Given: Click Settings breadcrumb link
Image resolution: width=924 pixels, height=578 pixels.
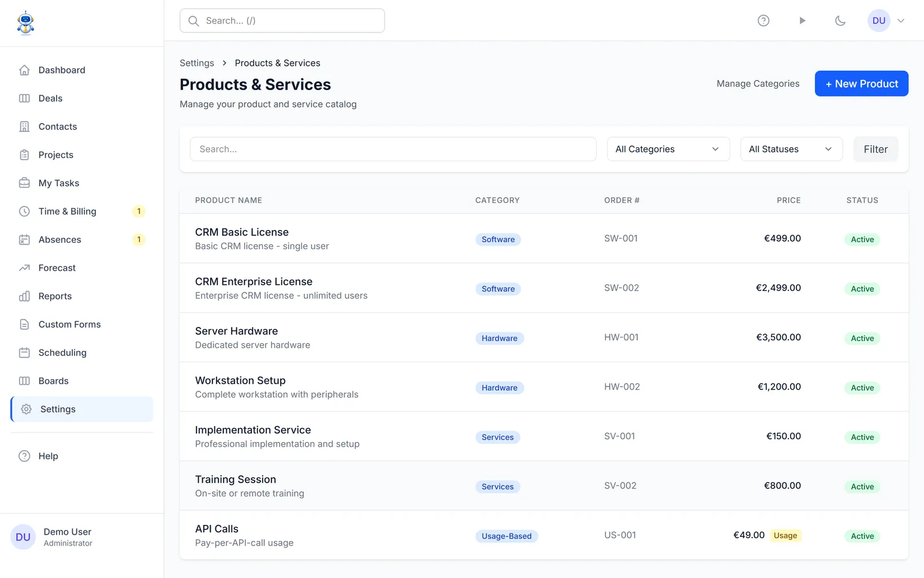Looking at the screenshot, I should coord(197,63).
